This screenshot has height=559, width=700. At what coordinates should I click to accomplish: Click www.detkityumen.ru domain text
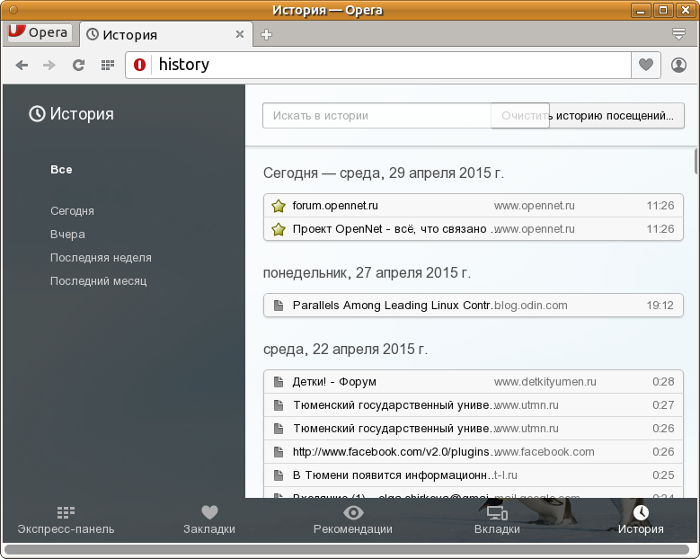pyautogui.click(x=545, y=382)
